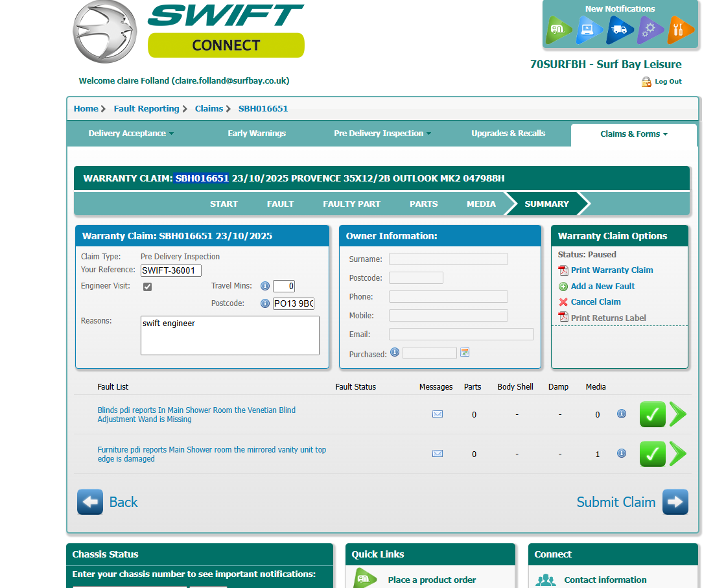Click the owner Email field
The image size is (726, 588).
point(461,334)
